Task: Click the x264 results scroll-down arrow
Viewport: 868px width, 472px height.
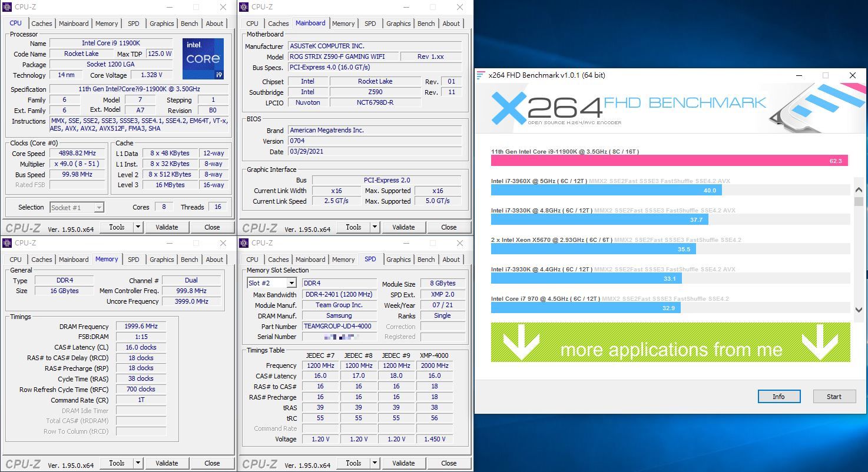Action: [x=859, y=309]
